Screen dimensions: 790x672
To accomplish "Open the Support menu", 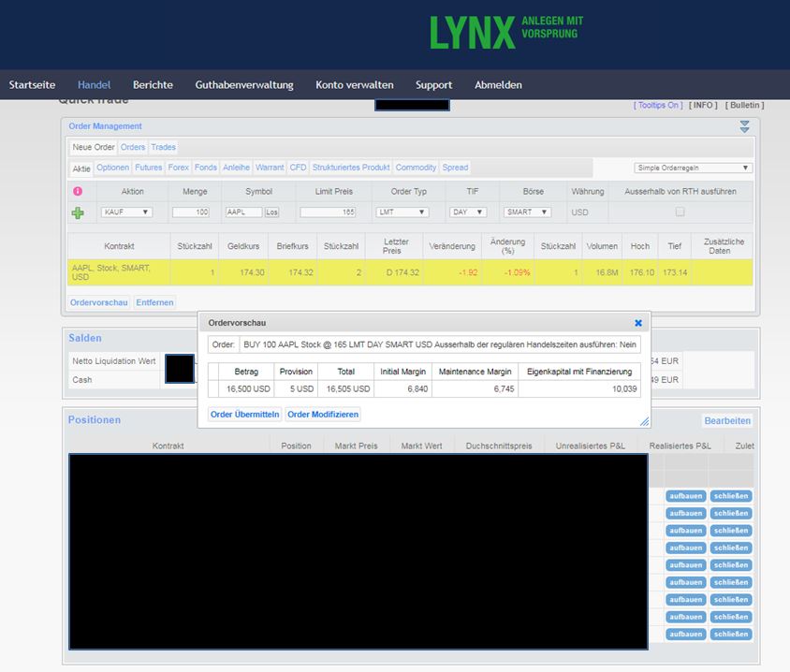I will 433,84.
